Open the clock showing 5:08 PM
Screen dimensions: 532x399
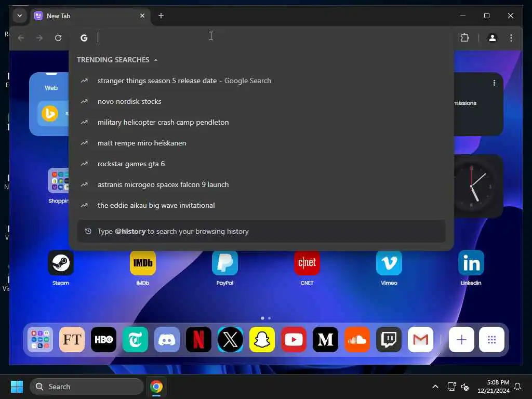[494, 387]
